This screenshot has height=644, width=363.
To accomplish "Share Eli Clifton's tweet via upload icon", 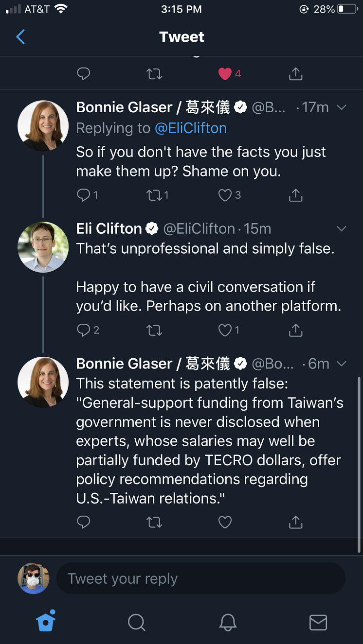I will coord(295,330).
